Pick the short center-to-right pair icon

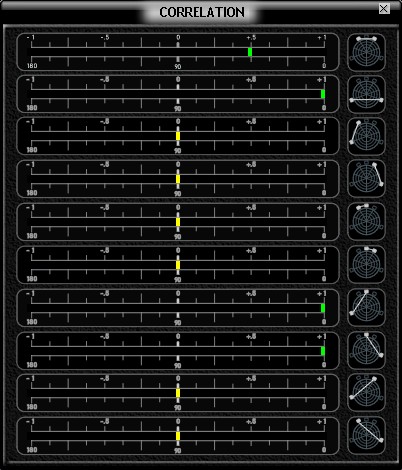coord(366,264)
